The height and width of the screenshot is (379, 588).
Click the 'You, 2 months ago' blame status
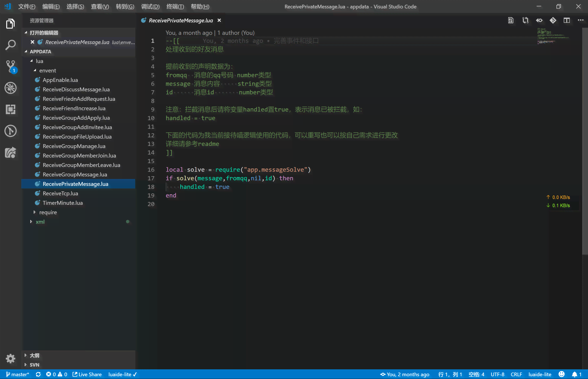pyautogui.click(x=405, y=374)
